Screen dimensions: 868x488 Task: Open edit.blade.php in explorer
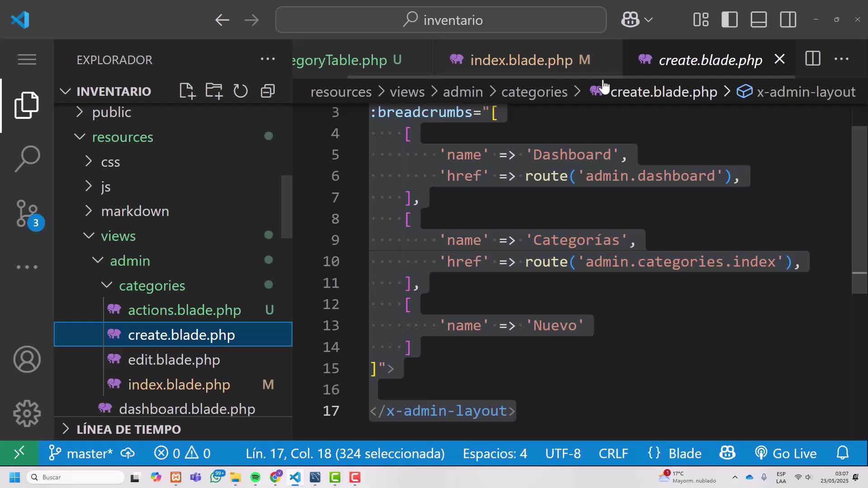point(174,360)
